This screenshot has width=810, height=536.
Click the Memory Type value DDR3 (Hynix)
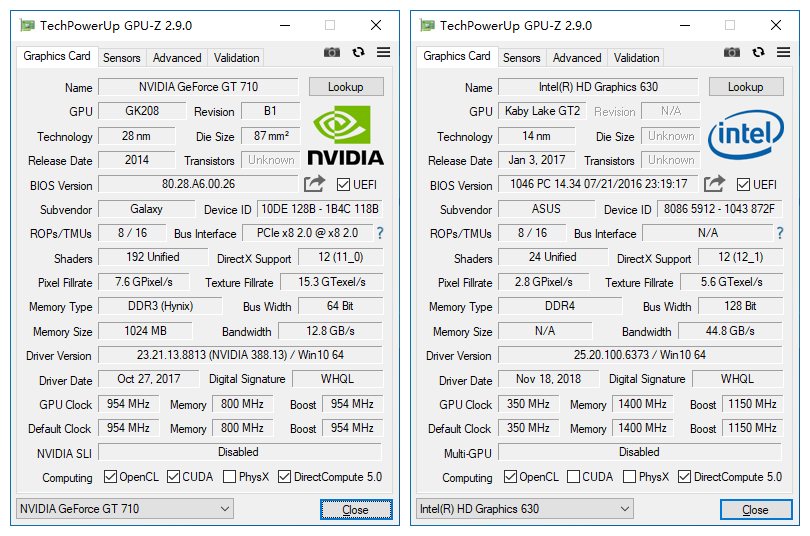pos(160,306)
